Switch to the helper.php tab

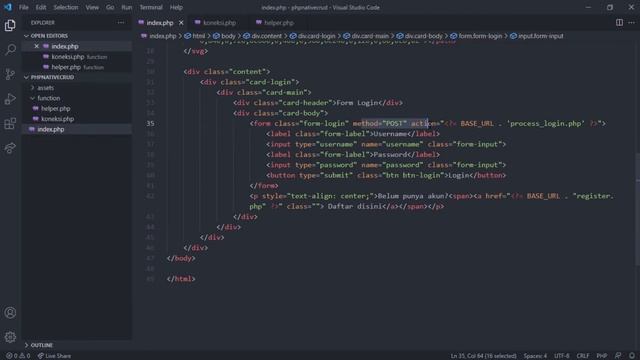[x=279, y=23]
